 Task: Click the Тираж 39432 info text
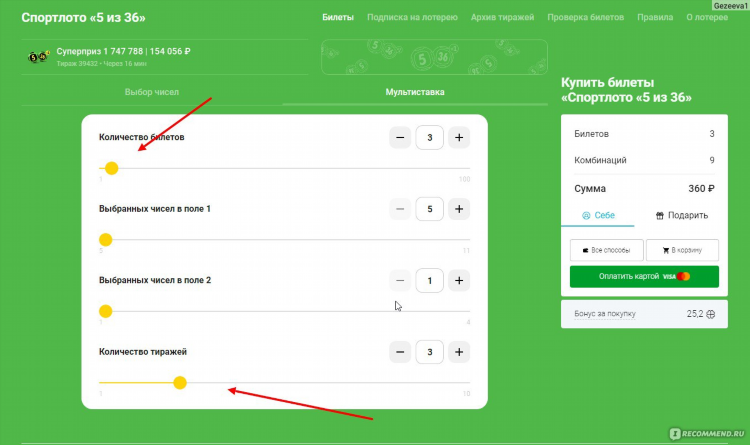click(x=101, y=64)
